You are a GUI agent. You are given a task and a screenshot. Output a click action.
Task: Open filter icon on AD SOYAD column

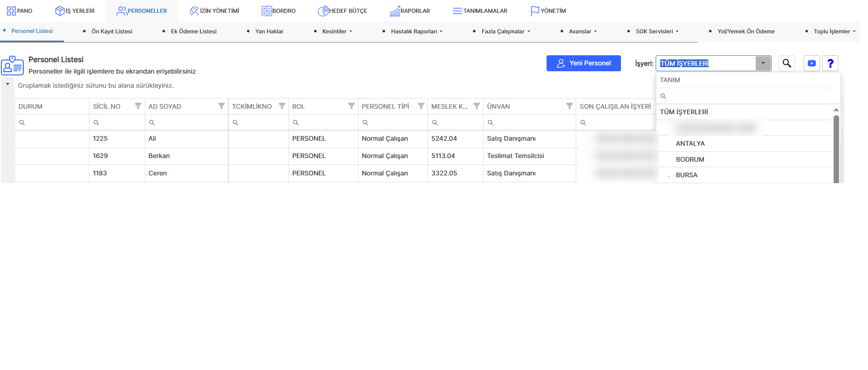[221, 106]
